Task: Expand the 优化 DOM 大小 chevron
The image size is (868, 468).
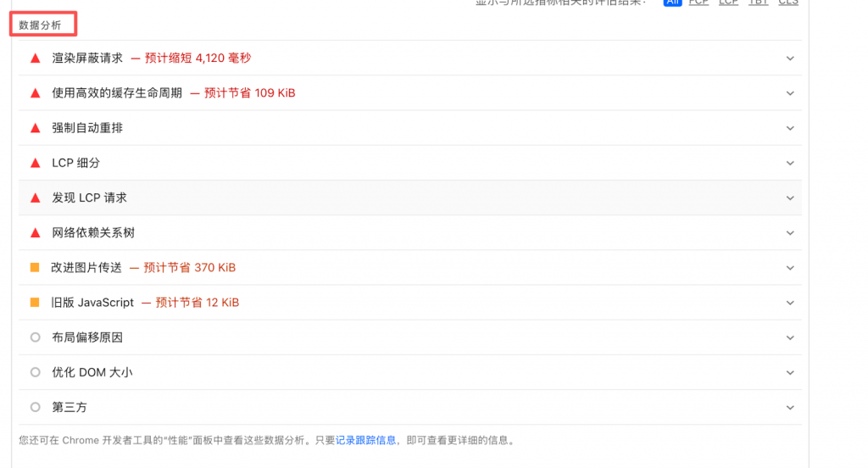Action: tap(790, 372)
